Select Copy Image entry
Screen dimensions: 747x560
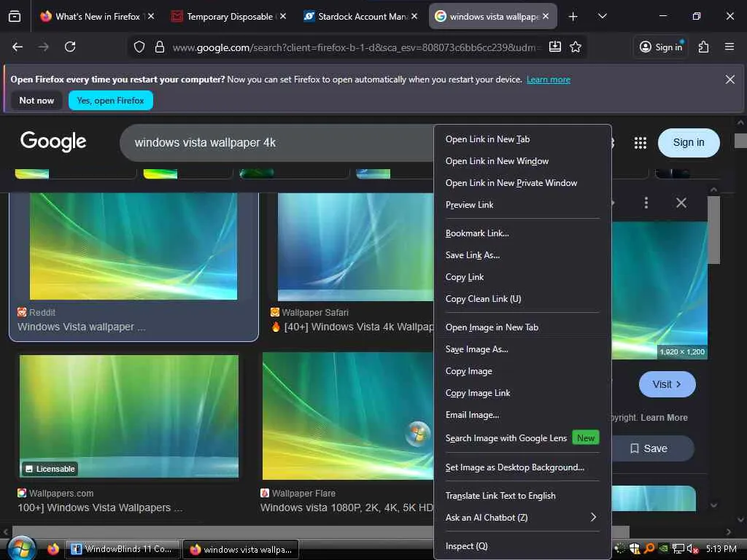[522, 371]
